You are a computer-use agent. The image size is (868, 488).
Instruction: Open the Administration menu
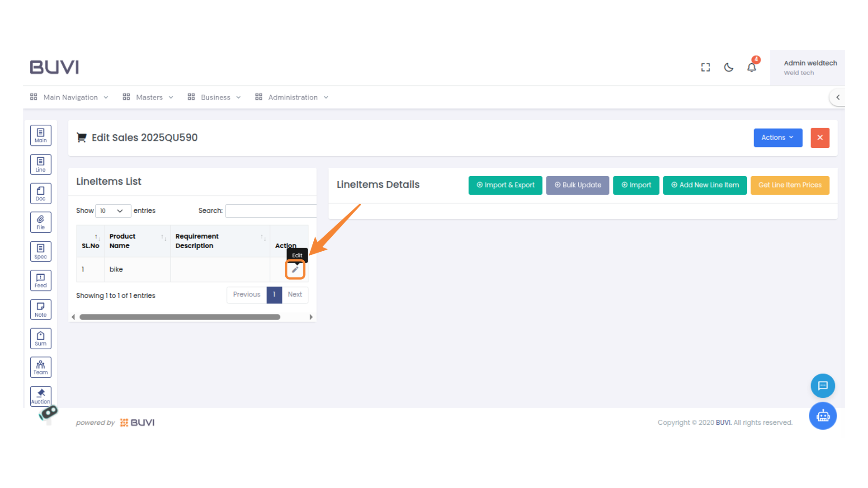tap(292, 97)
